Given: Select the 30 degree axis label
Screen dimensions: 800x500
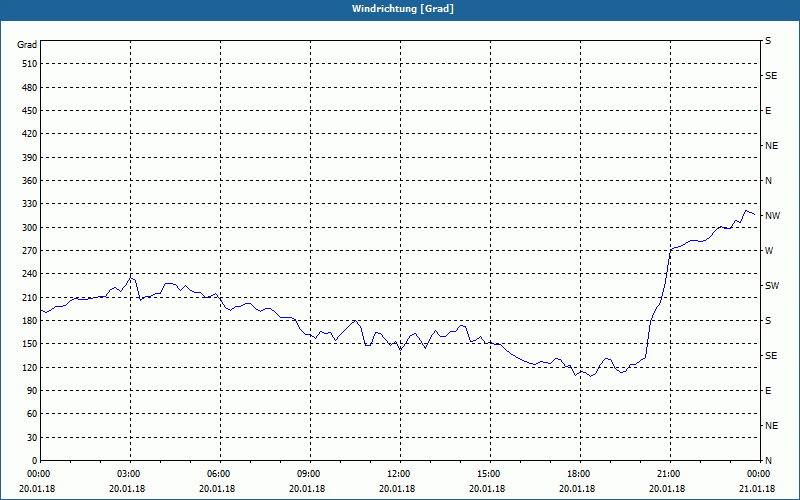Looking at the screenshot, I should tap(32, 438).
